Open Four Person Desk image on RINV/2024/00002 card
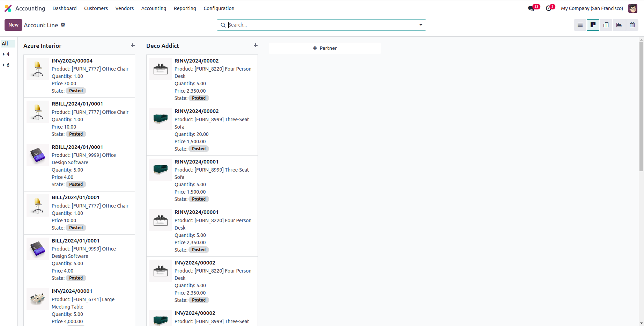This screenshot has height=326, width=644. (x=161, y=69)
